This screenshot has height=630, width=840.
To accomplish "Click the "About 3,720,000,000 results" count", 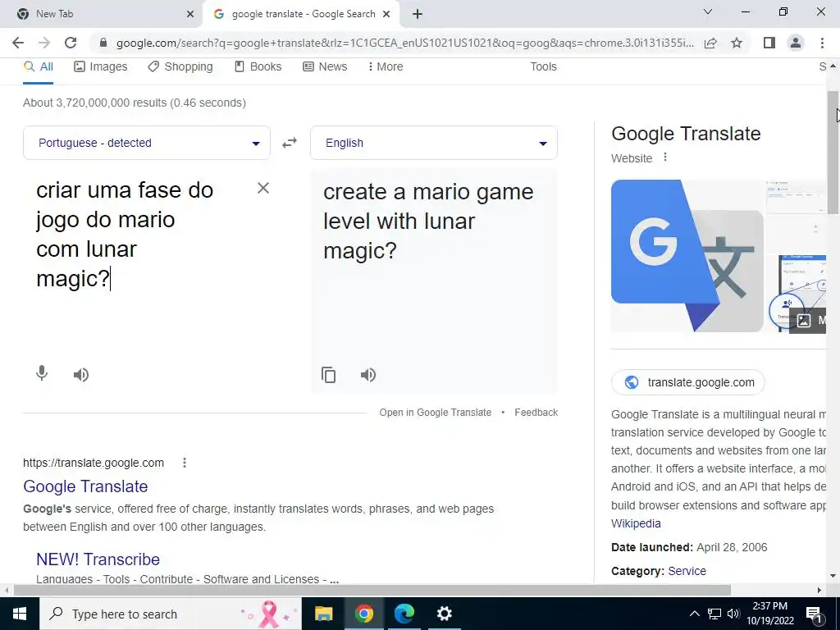I will point(135,103).
